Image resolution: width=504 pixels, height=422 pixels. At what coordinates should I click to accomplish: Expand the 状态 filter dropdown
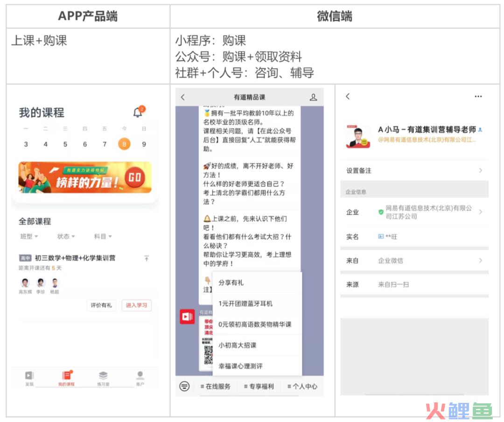(x=66, y=236)
